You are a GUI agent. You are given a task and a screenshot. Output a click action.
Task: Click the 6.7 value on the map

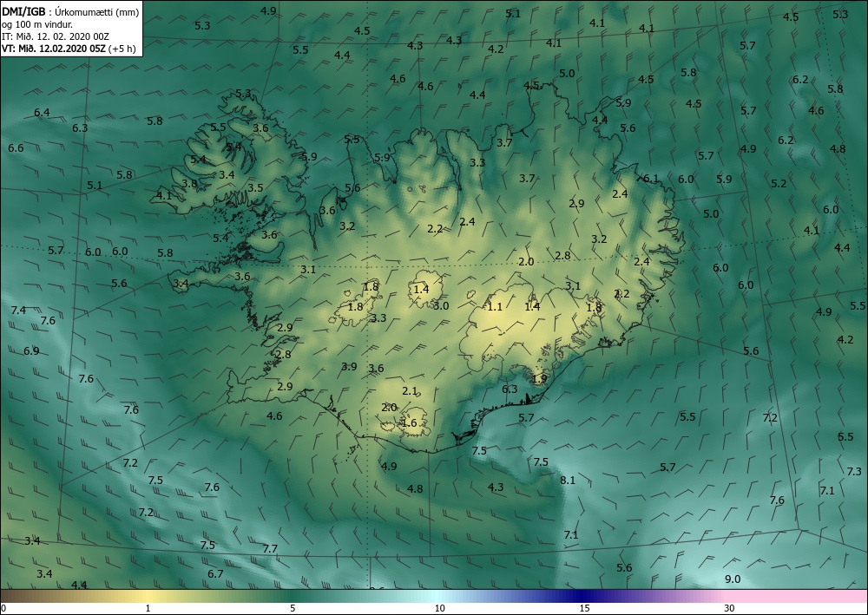click(215, 573)
